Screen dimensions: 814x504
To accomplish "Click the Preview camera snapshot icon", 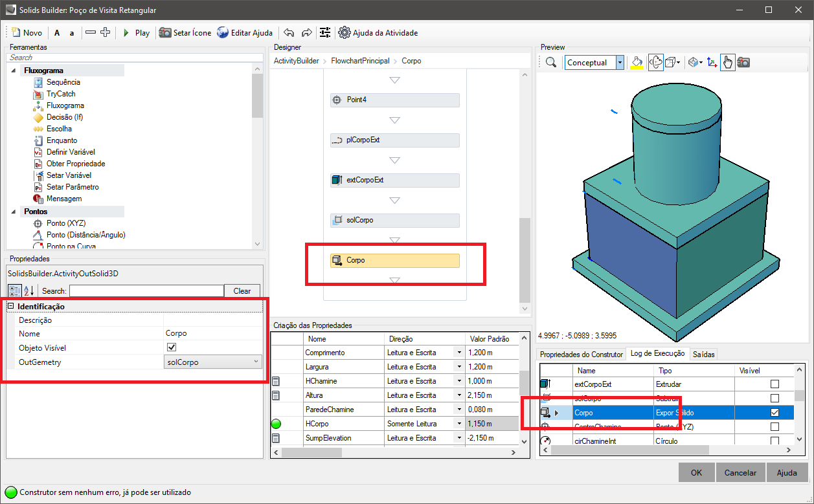I will click(743, 63).
